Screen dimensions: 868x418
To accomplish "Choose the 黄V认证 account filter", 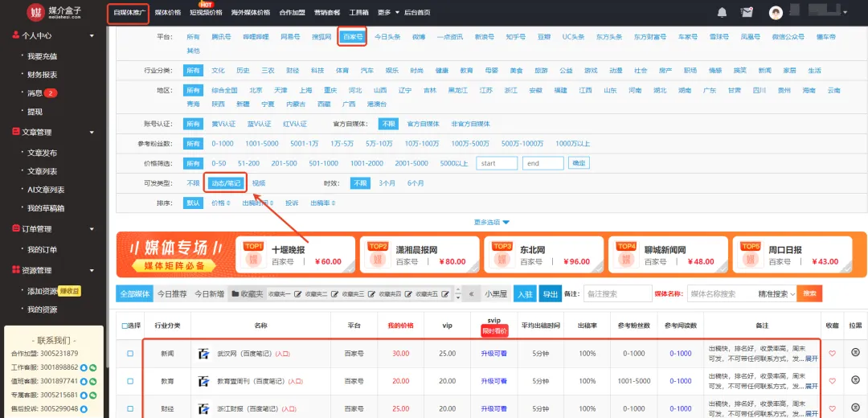I will (x=223, y=124).
